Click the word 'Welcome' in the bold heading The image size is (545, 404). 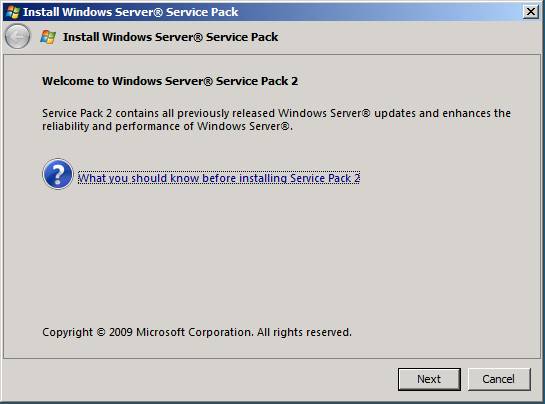click(x=68, y=81)
